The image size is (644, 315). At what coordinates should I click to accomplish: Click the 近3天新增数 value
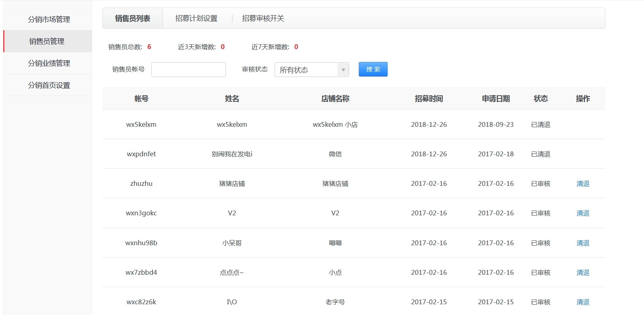[222, 47]
